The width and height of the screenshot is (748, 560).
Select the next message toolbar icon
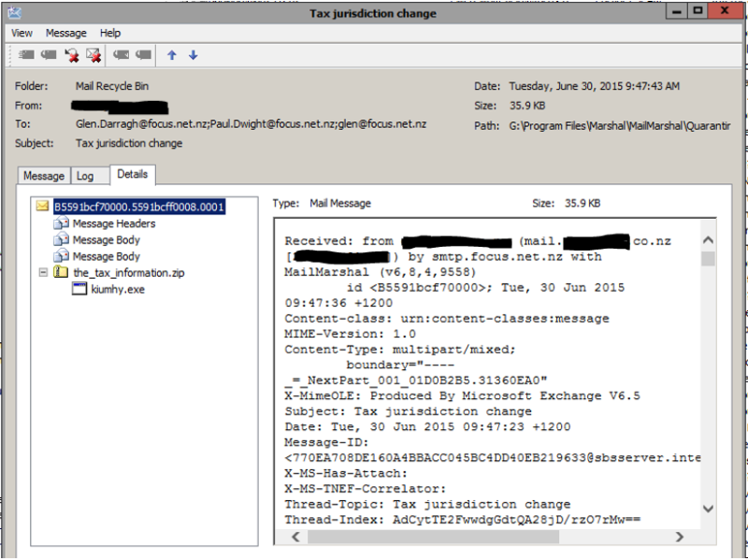[141, 54]
